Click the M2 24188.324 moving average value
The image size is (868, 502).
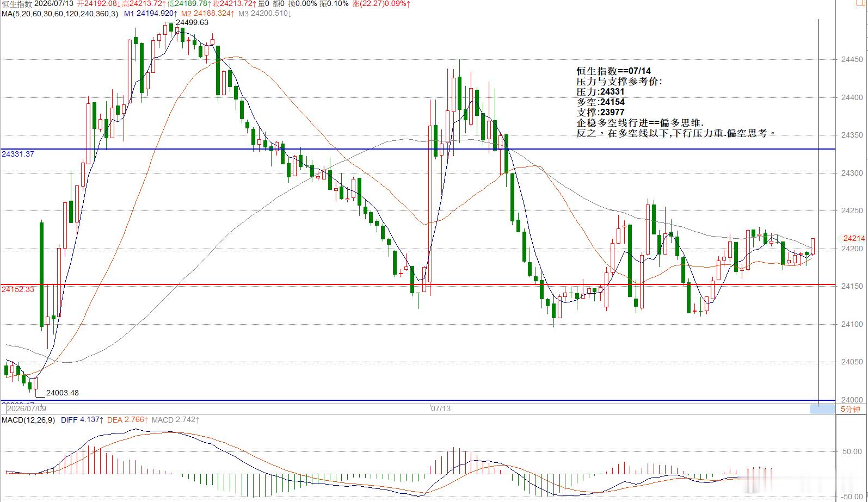(x=208, y=13)
